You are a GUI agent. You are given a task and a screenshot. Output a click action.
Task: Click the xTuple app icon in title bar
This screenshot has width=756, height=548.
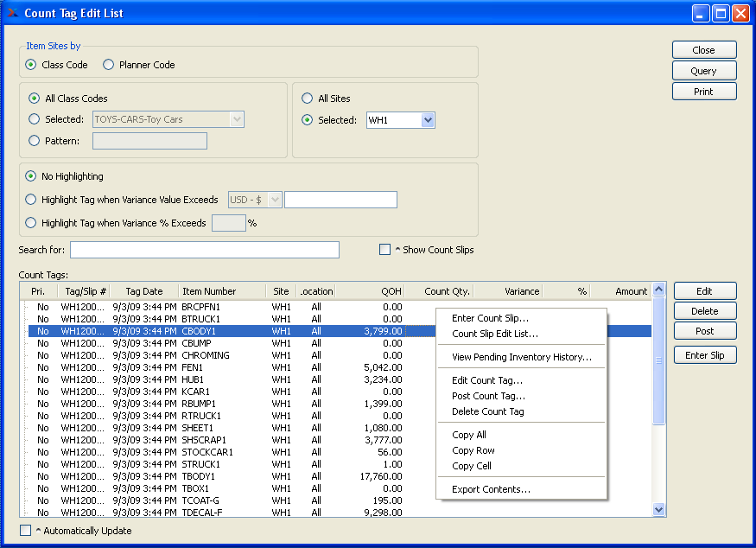[12, 13]
